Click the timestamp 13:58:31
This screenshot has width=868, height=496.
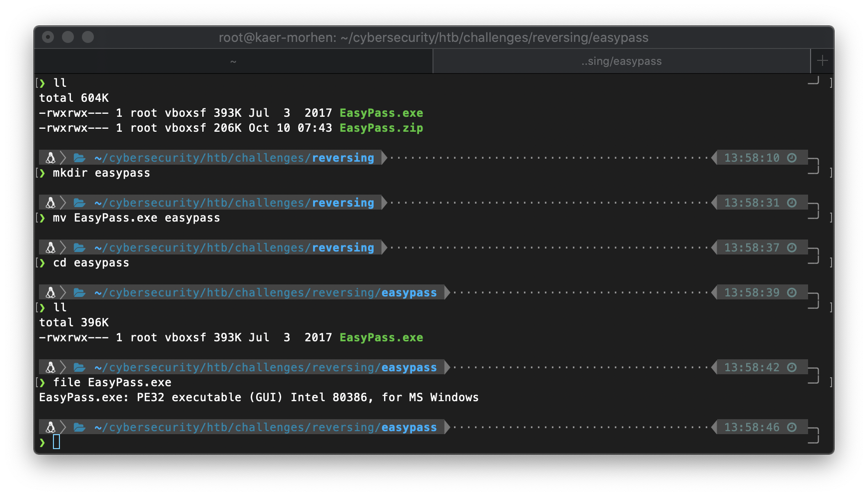tap(752, 203)
